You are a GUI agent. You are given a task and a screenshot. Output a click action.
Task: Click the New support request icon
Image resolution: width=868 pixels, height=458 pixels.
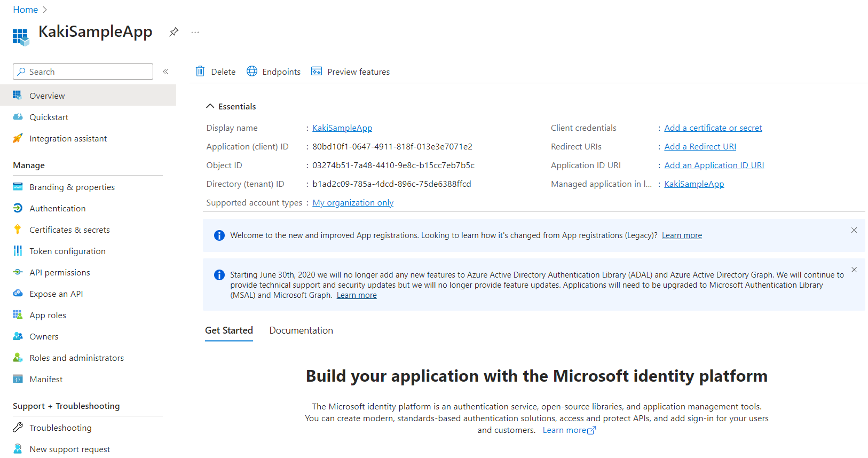[x=18, y=448]
